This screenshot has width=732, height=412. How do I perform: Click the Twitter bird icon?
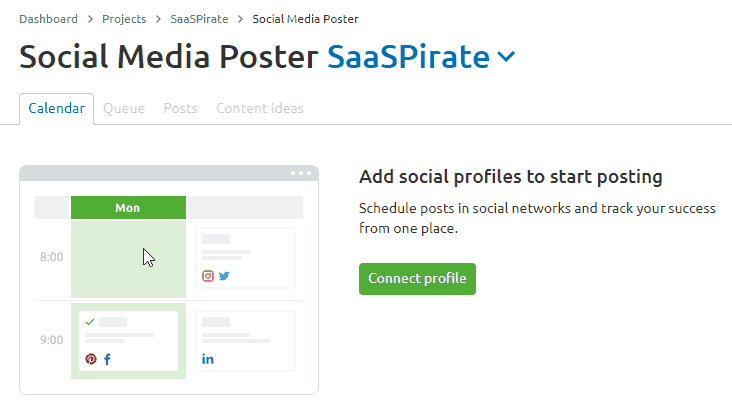pyautogui.click(x=224, y=276)
